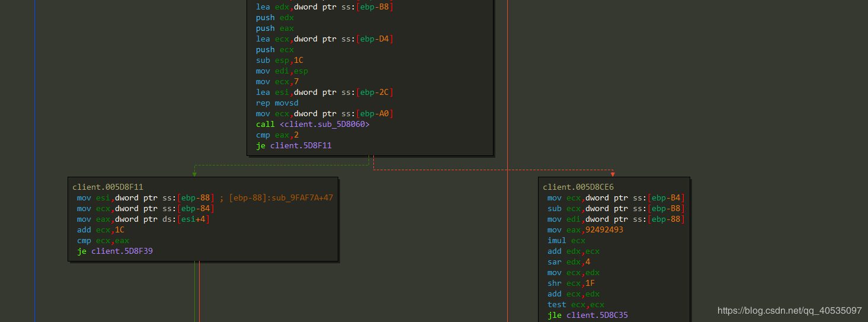
Task: Select the '[ebp-88]:sub_9FAF7A+47' comment
Action: [x=281, y=198]
